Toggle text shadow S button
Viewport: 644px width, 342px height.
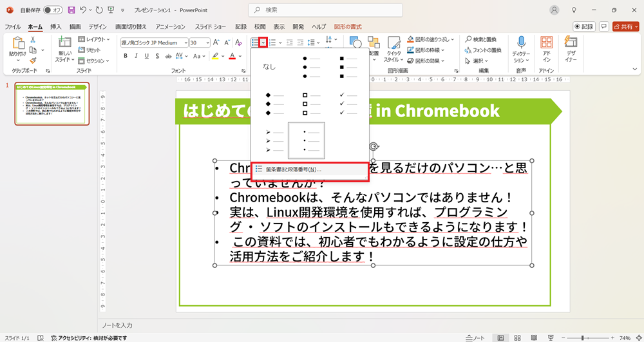[157, 56]
